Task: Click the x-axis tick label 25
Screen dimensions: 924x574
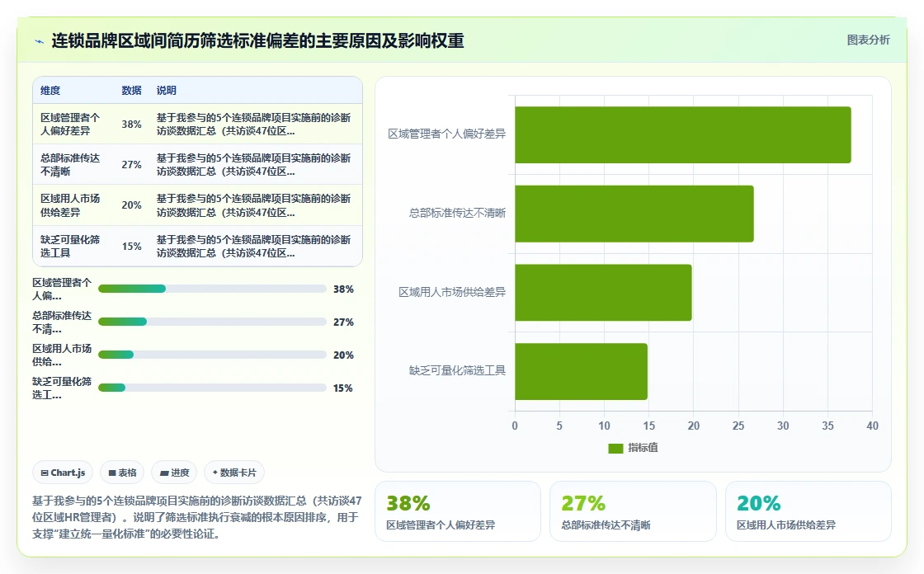Action: tap(738, 426)
